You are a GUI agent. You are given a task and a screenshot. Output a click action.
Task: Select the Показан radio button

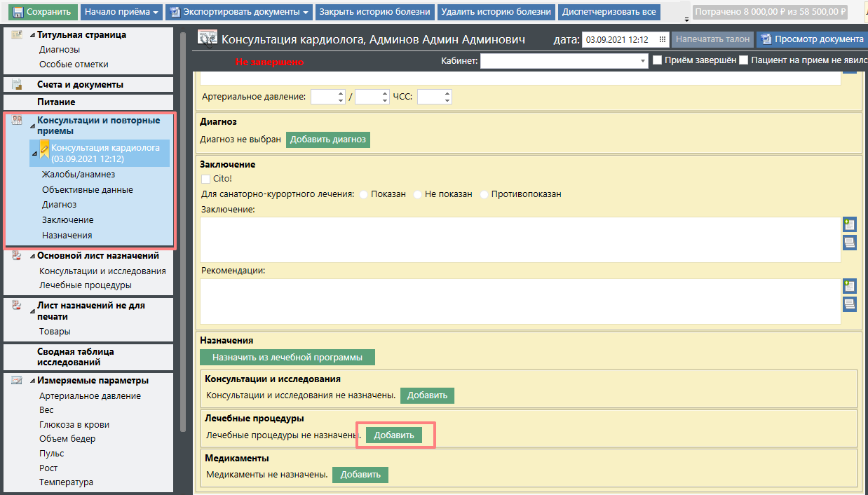coord(364,194)
